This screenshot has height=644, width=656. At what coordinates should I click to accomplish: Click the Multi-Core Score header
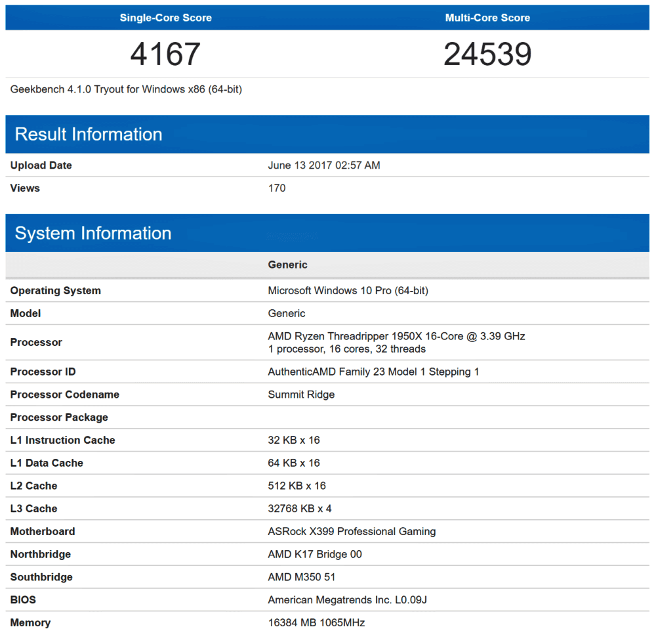click(487, 18)
